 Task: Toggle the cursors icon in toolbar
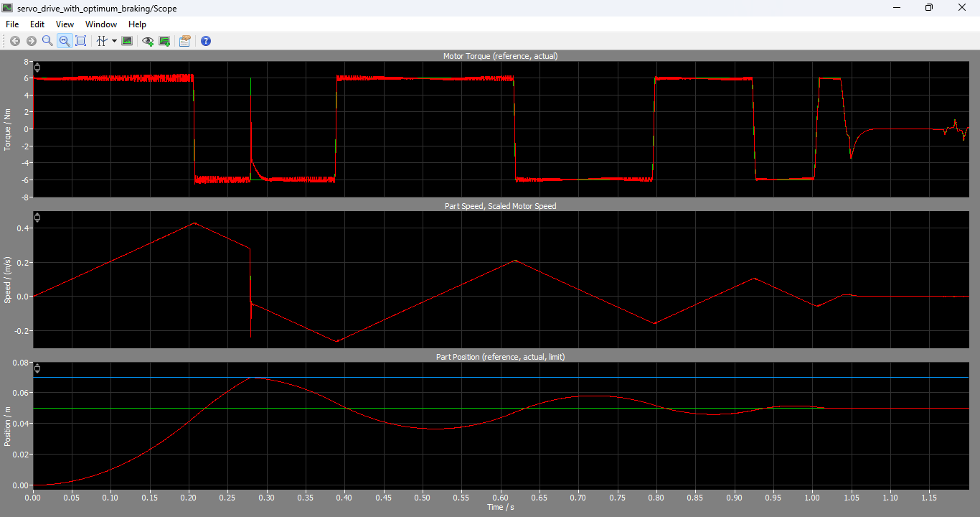(x=102, y=41)
